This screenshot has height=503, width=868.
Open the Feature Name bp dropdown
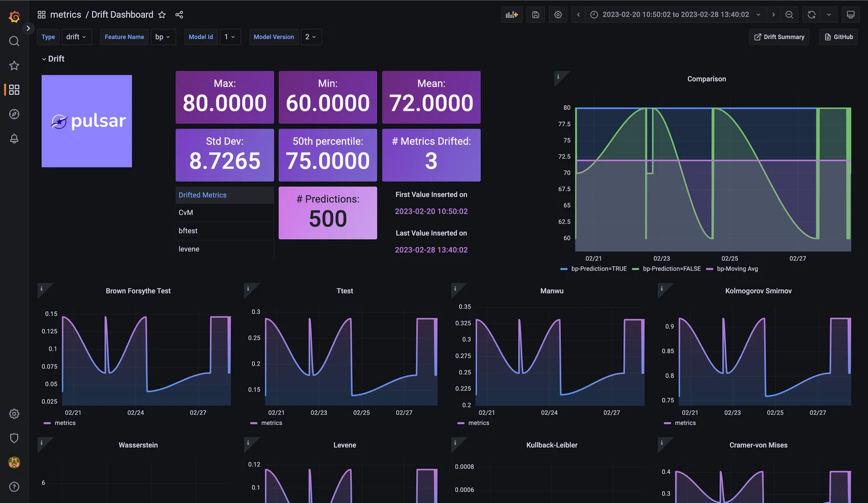pyautogui.click(x=163, y=37)
